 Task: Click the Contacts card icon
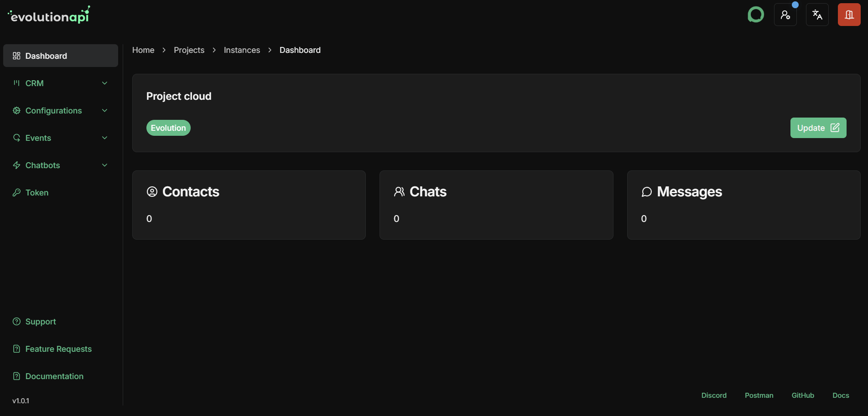[151, 192]
